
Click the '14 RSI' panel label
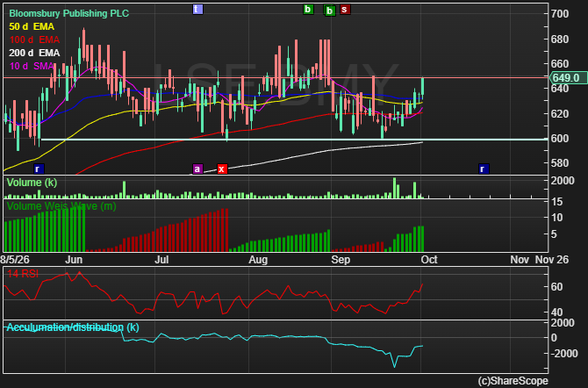coord(23,274)
